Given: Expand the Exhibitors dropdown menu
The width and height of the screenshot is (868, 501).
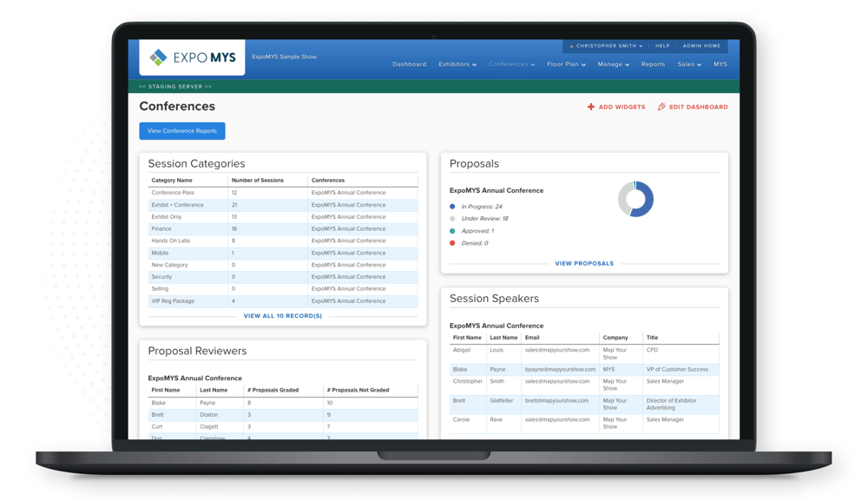Looking at the screenshot, I should coord(455,64).
